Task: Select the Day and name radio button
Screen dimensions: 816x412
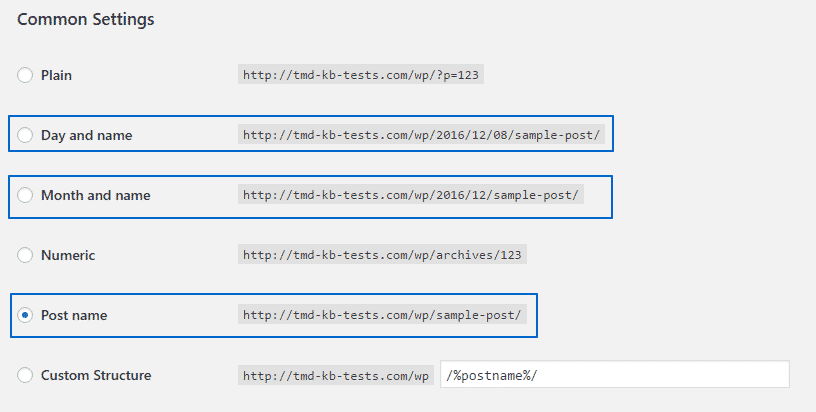Action: point(25,135)
